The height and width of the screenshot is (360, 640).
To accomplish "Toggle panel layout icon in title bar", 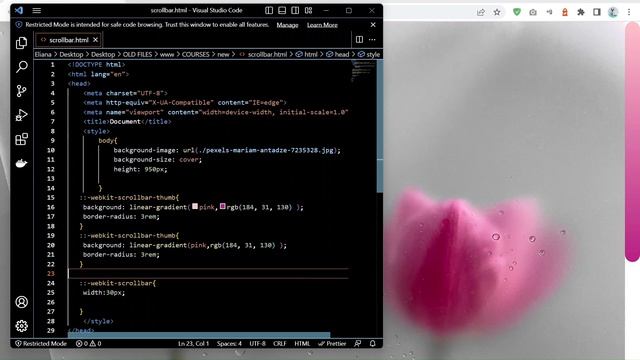I will pyautogui.click(x=282, y=11).
